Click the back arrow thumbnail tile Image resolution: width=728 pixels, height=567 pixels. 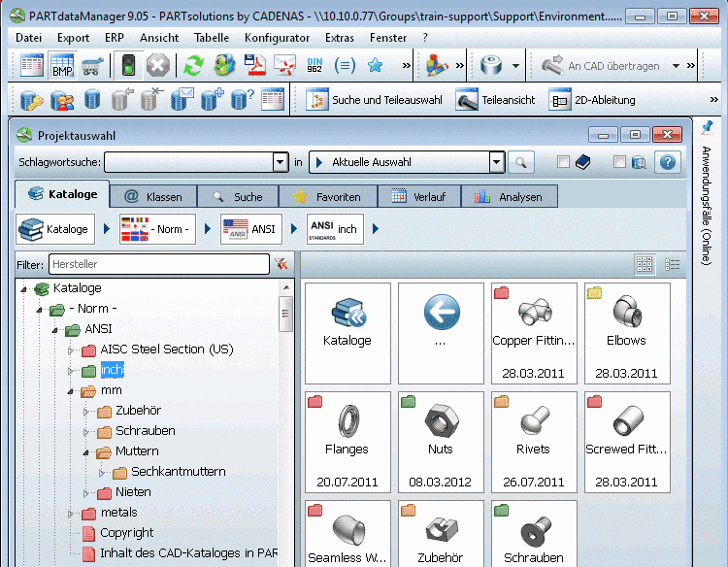tap(441, 333)
